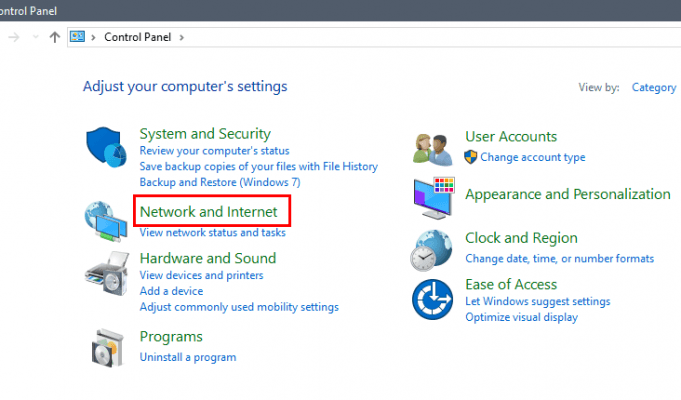Open the Clock and Region globe-clock icon
The height and width of the screenshot is (400, 681).
(431, 250)
